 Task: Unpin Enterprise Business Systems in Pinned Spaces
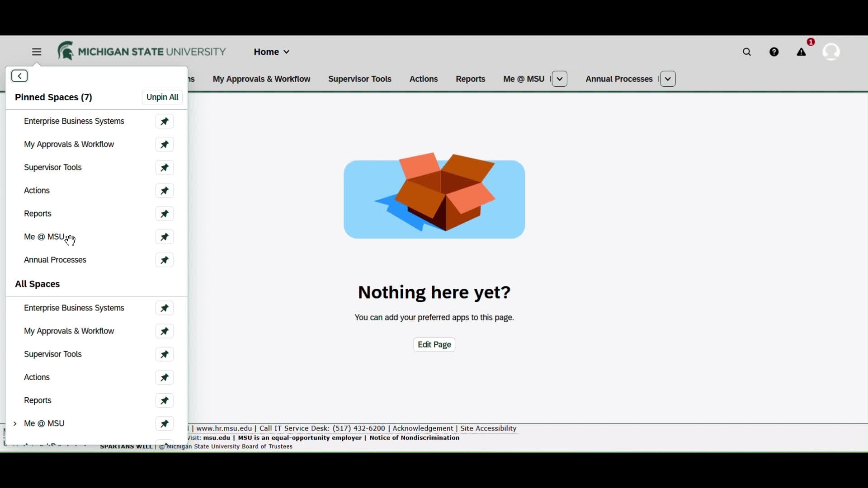(165, 122)
